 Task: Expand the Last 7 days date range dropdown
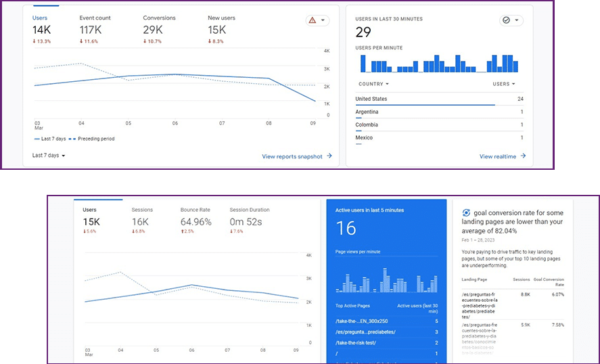(49, 156)
